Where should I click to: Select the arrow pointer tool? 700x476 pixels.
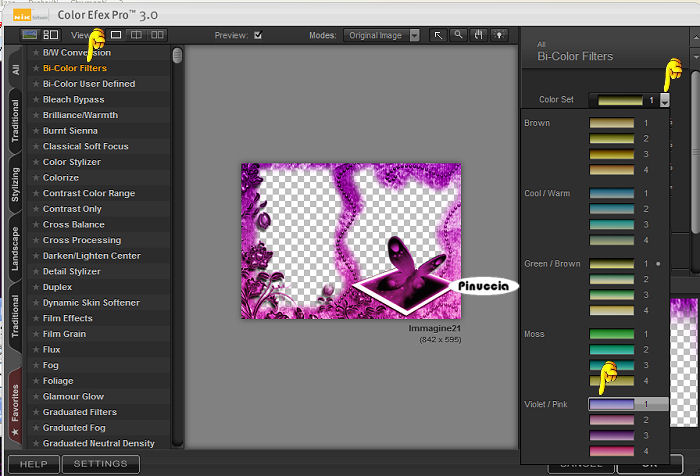(438, 35)
